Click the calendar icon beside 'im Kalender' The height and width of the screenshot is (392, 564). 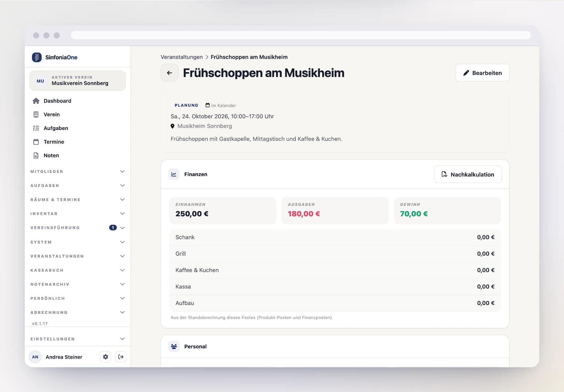(208, 105)
